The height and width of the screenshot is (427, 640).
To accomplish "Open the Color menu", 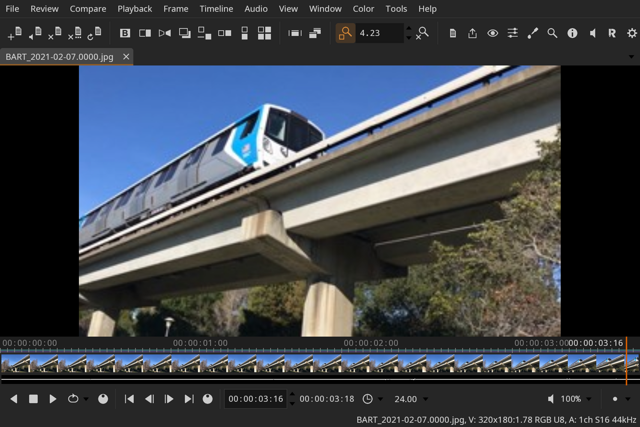I will tap(363, 9).
